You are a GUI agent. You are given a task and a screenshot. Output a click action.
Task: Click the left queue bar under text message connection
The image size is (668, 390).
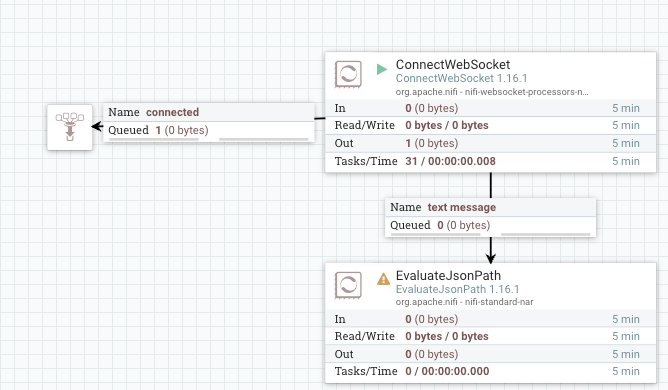(x=435, y=234)
